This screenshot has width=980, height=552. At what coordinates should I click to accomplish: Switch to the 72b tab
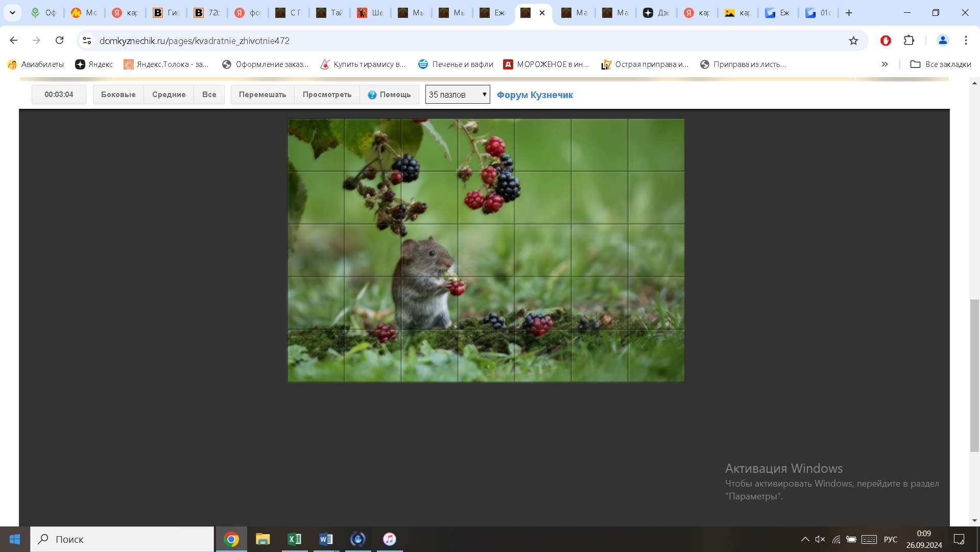[207, 13]
